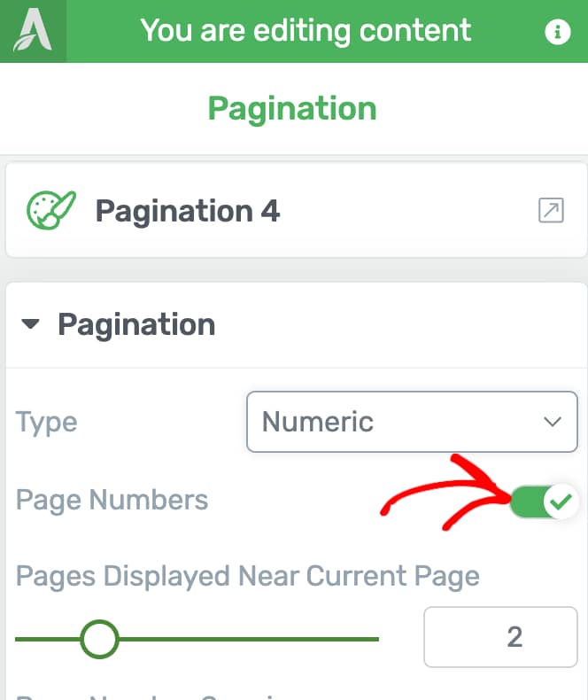Click the Pagination section header title
The image size is (588, 700).
136,324
